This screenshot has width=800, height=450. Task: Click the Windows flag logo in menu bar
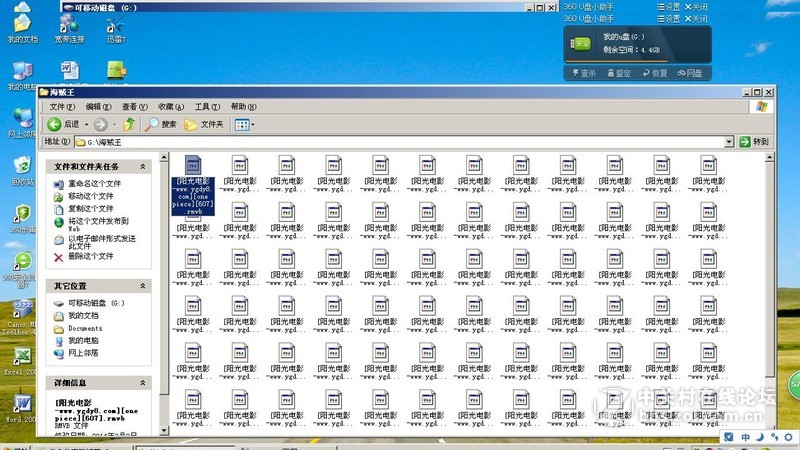click(762, 107)
